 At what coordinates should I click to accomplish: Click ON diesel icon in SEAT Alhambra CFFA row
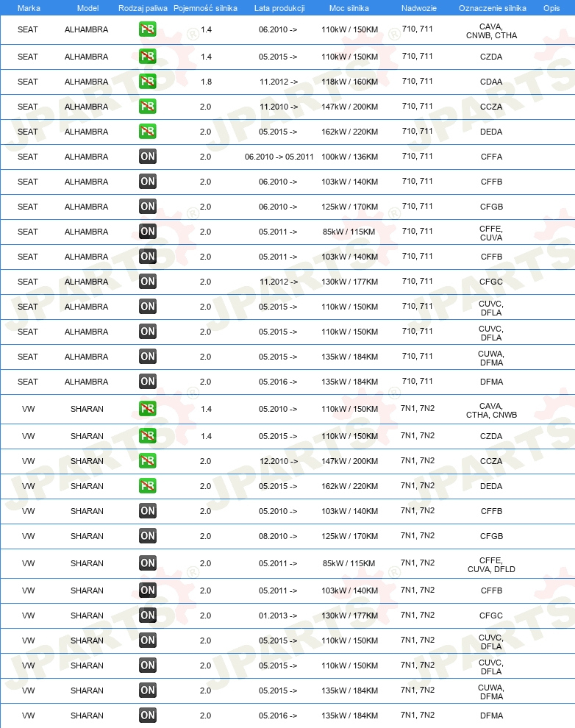click(148, 157)
